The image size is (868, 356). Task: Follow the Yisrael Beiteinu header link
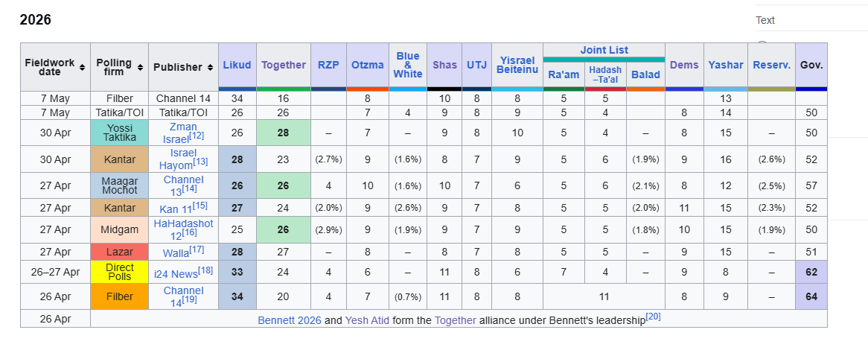(x=517, y=65)
